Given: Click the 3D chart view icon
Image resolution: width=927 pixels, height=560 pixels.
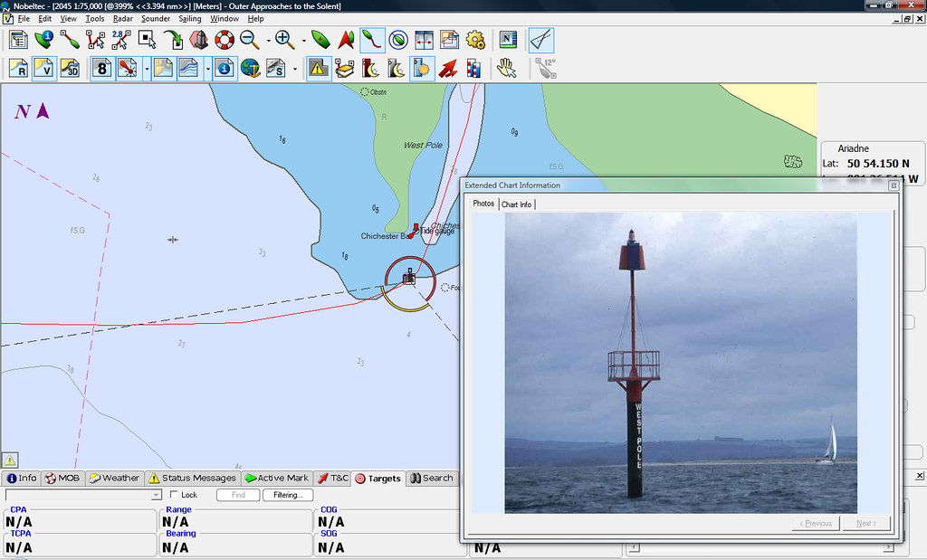Looking at the screenshot, I should (x=70, y=69).
